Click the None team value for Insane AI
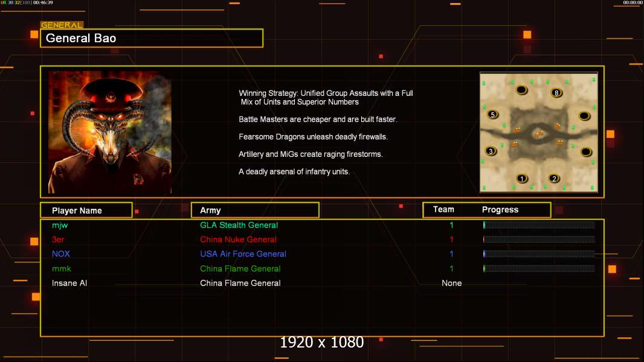 click(x=451, y=283)
